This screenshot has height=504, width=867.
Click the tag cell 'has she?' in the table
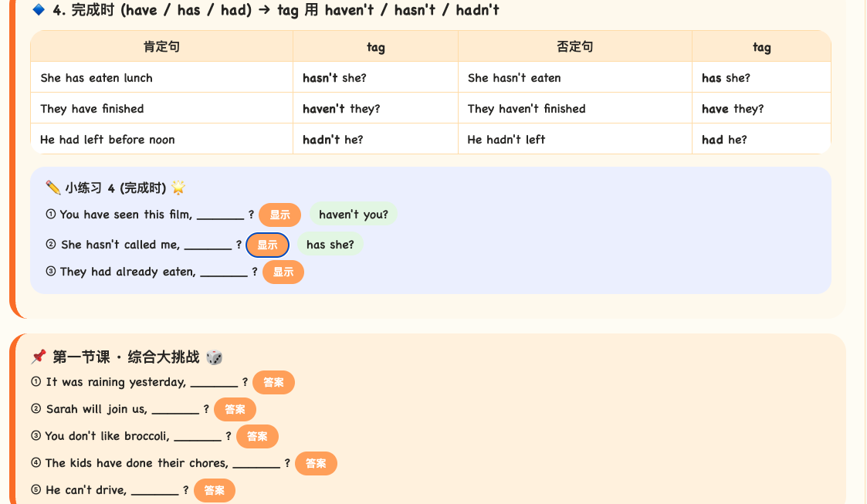pyautogui.click(x=761, y=77)
